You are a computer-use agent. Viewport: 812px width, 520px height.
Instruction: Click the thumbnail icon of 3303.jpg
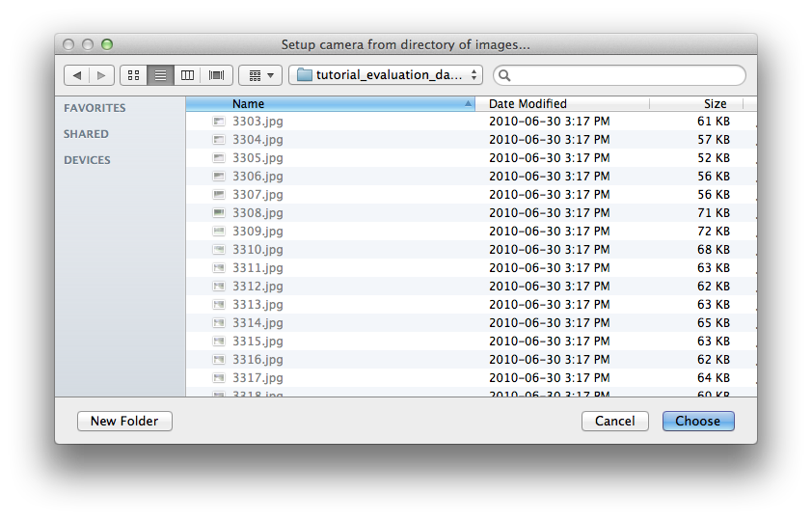219,122
